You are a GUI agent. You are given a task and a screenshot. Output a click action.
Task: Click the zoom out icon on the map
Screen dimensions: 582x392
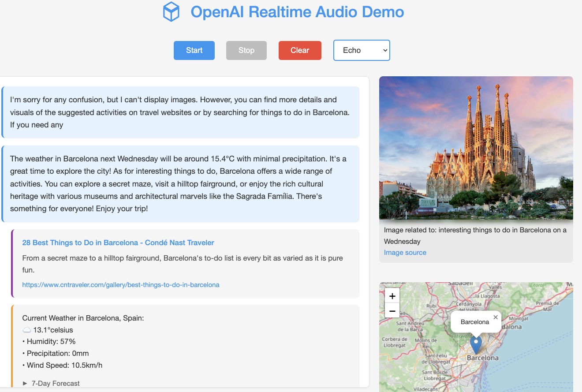coord(392,310)
